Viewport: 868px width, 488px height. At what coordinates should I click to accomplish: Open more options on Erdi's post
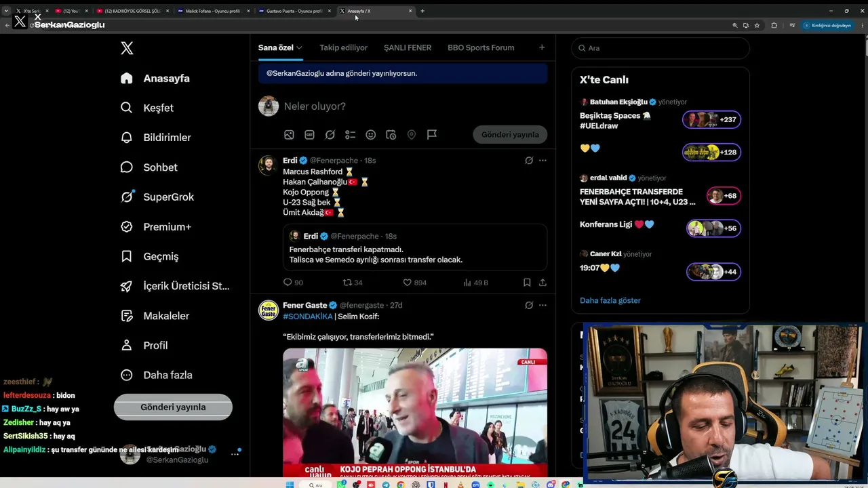click(542, 161)
